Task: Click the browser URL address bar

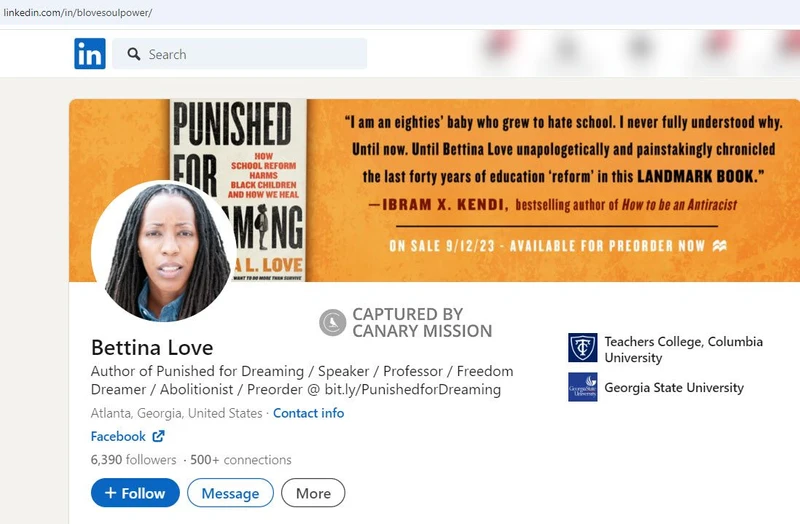Action: (x=400, y=13)
